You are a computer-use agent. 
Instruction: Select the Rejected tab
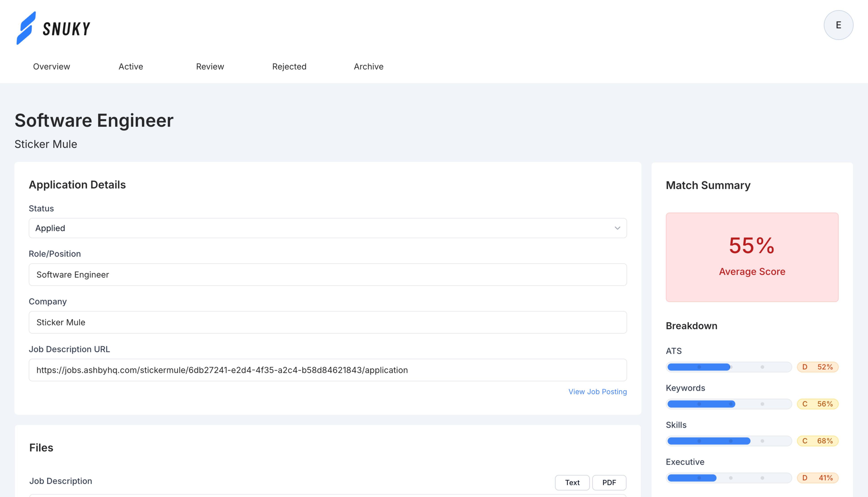(289, 67)
